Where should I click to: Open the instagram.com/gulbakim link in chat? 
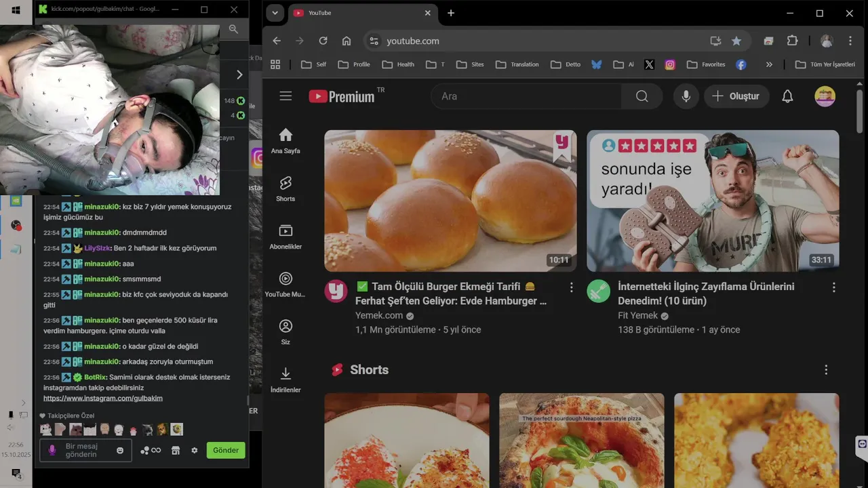(x=103, y=399)
